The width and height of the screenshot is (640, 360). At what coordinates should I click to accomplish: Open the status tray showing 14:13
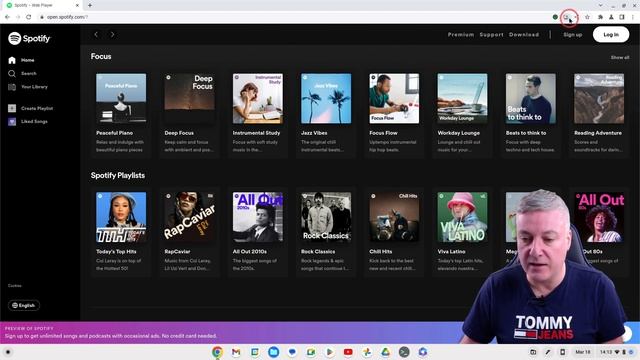[x=616, y=352]
